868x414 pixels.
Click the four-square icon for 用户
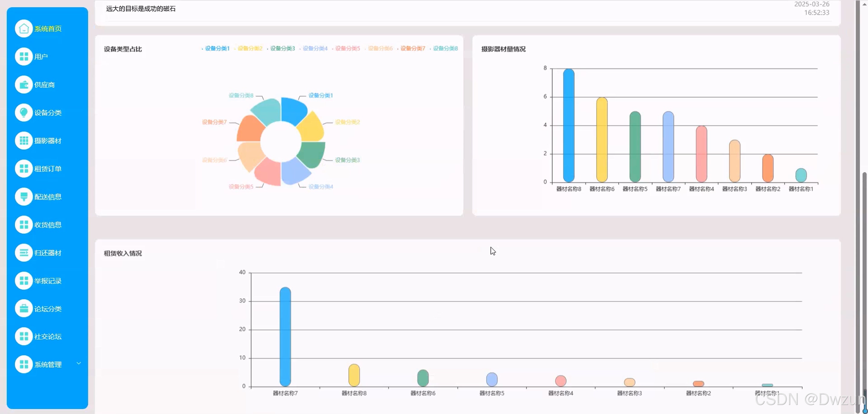[24, 57]
